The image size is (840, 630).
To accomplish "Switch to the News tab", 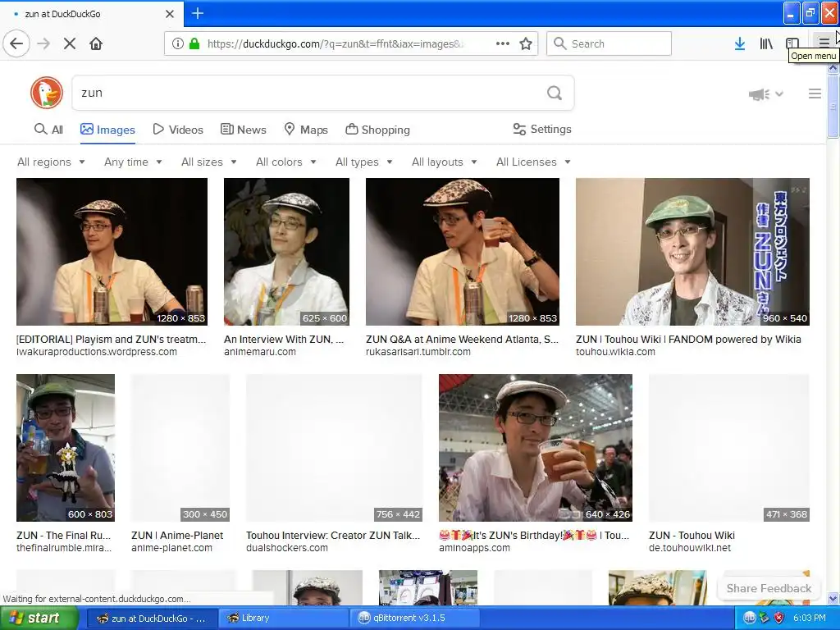I will [x=243, y=130].
